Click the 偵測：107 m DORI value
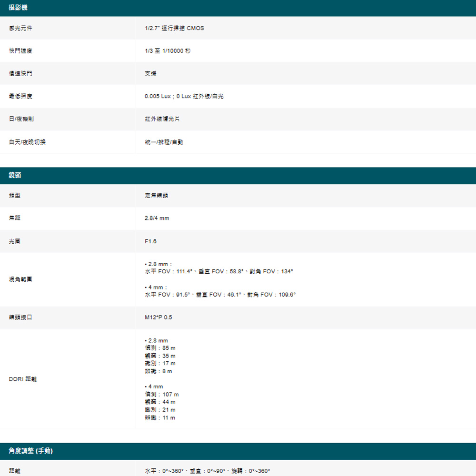 [x=162, y=395]
